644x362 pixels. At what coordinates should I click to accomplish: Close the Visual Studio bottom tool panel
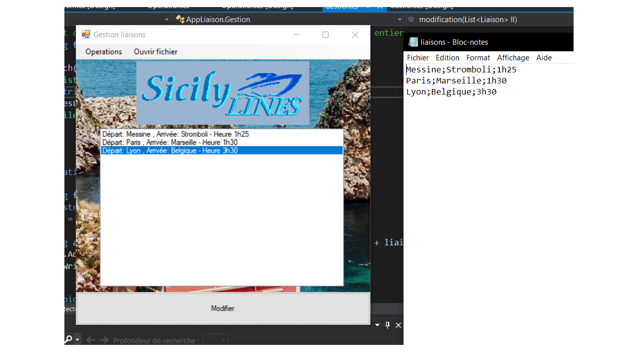tap(398, 325)
